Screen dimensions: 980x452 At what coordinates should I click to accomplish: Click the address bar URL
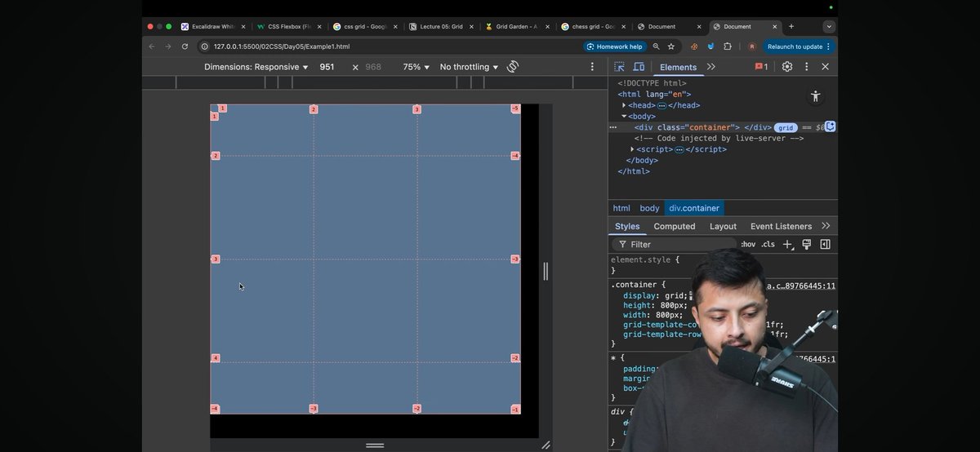(x=282, y=47)
